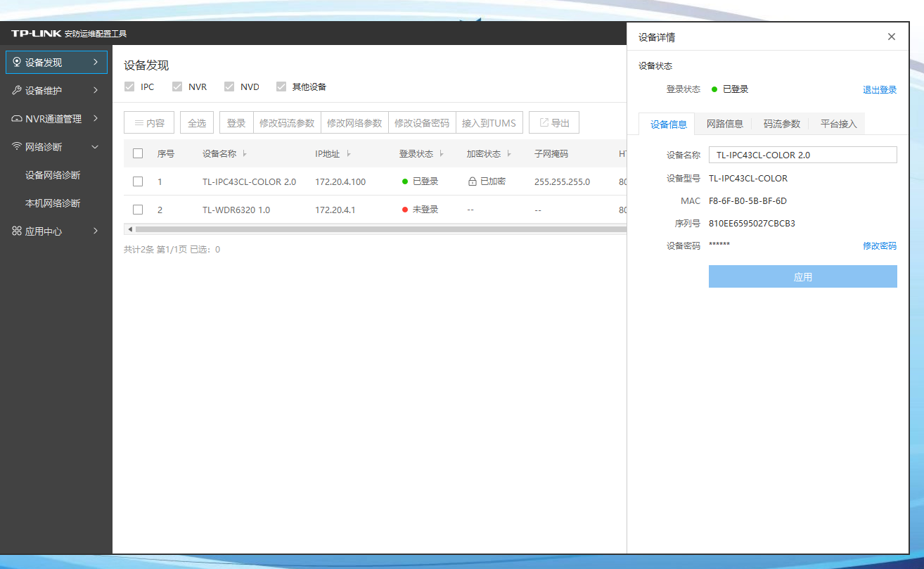Image resolution: width=924 pixels, height=569 pixels.
Task: Click 修改网络参数 button
Action: point(354,122)
